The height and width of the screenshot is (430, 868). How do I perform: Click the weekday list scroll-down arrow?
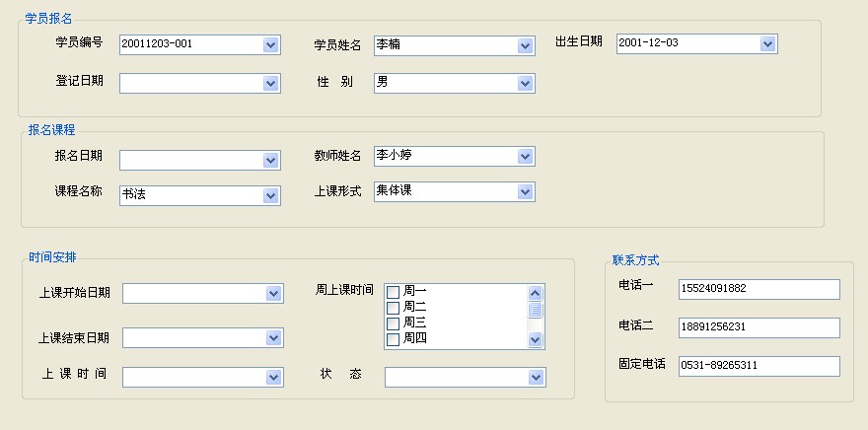pos(536,340)
